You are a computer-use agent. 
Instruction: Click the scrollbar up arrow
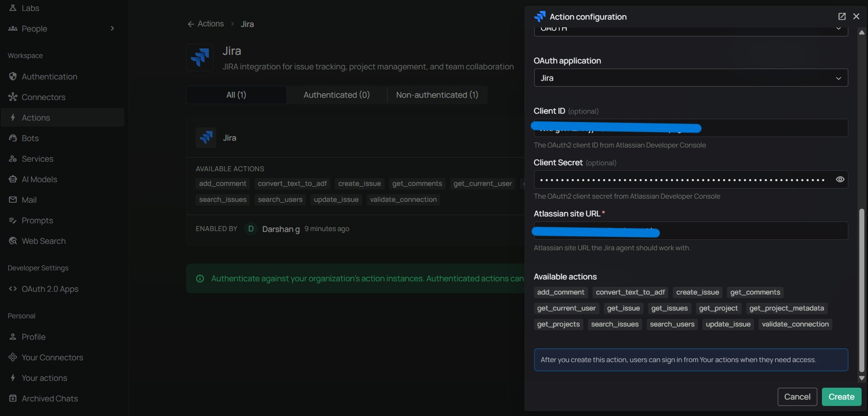(x=861, y=32)
